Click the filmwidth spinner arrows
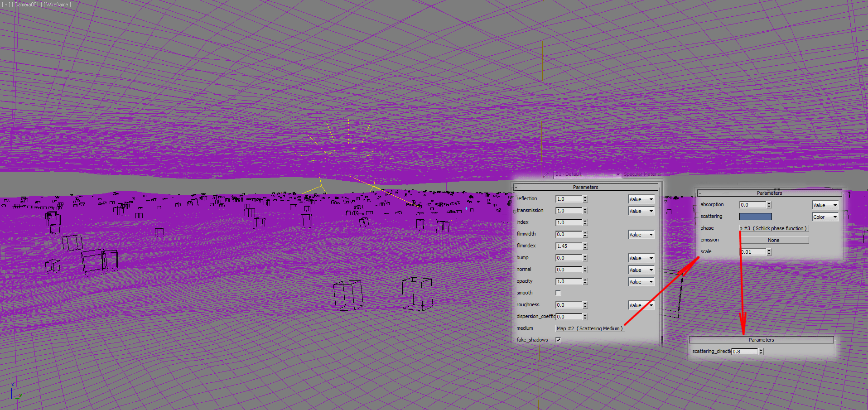Viewport: 868px width, 410px height. 585,234
